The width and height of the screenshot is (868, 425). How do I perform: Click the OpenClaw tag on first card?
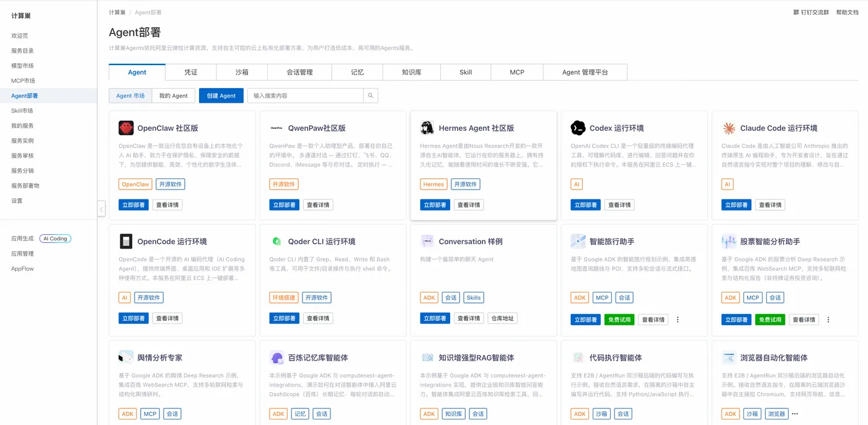[x=135, y=184]
